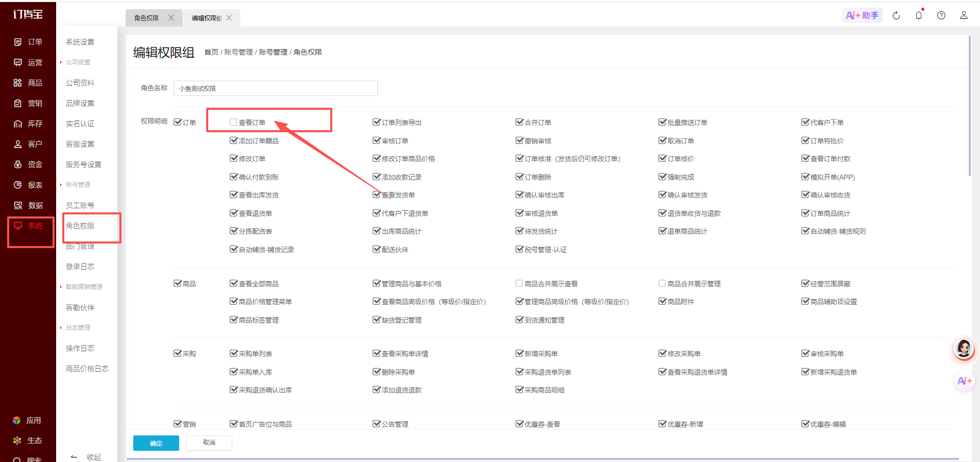Open the 客户 customers sidebar icon
This screenshot has width=980, height=462.
[18, 144]
